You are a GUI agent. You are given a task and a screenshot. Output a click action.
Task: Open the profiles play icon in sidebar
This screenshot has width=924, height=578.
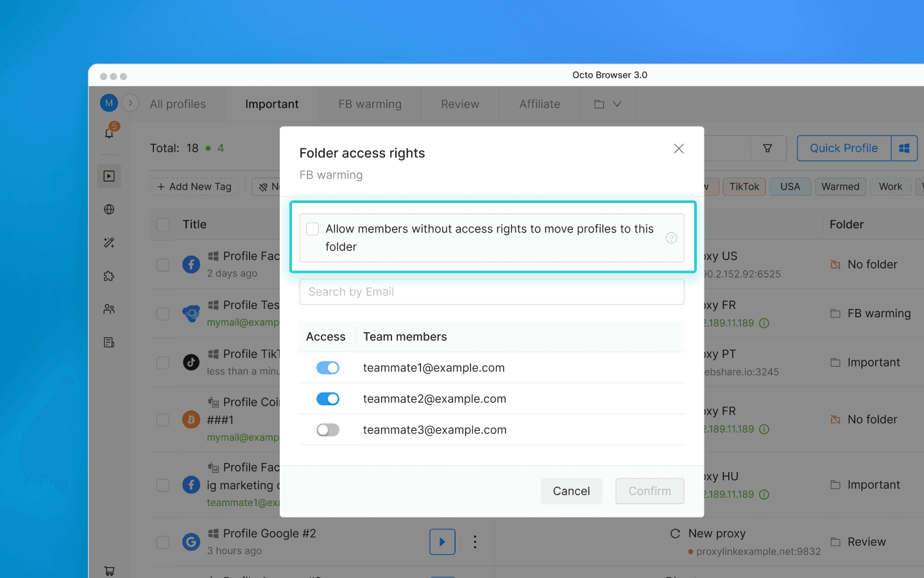(109, 176)
